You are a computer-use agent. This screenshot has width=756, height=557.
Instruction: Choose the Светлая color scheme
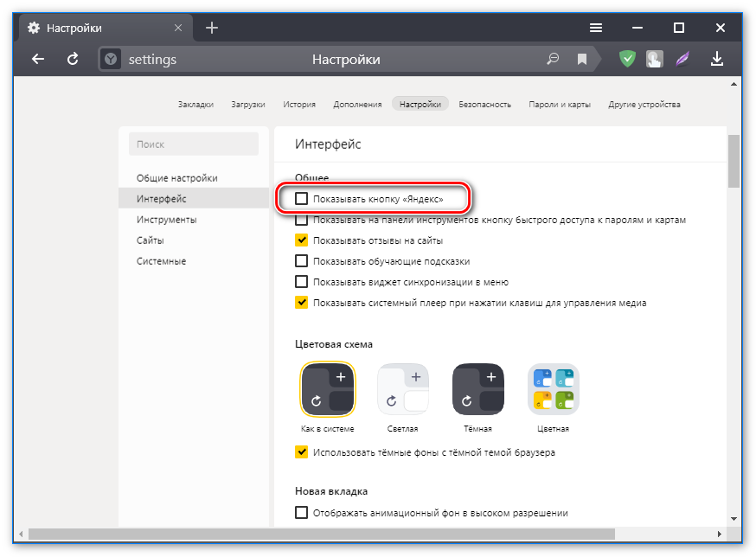tap(403, 389)
